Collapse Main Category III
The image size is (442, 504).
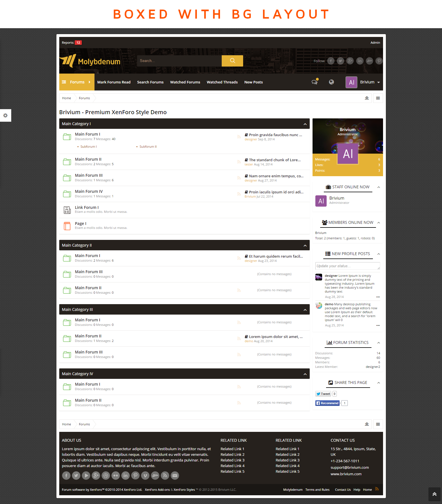pyautogui.click(x=305, y=310)
